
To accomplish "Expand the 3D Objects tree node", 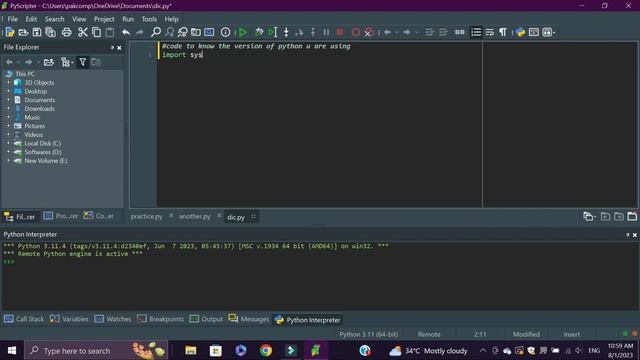I will [8, 82].
